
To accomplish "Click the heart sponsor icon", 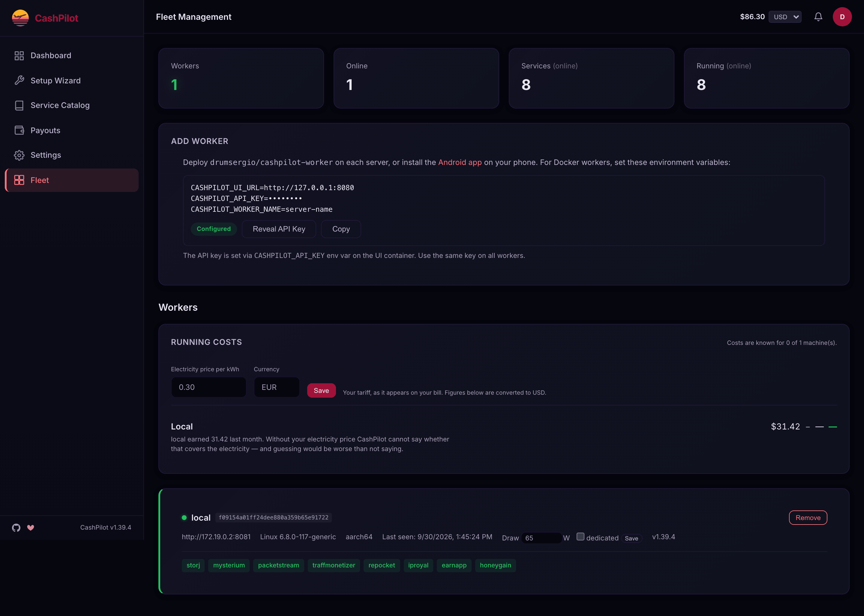I will (31, 528).
